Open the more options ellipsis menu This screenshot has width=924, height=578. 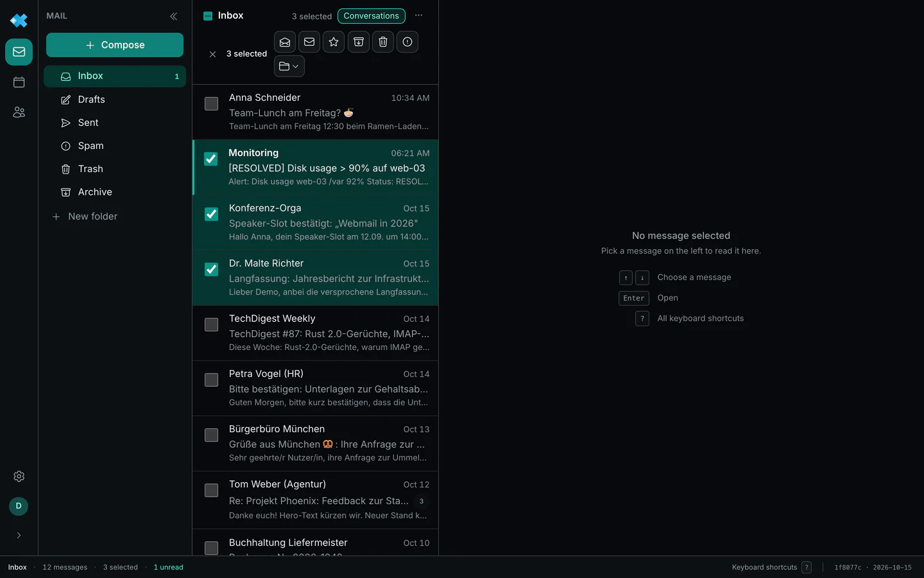[418, 15]
